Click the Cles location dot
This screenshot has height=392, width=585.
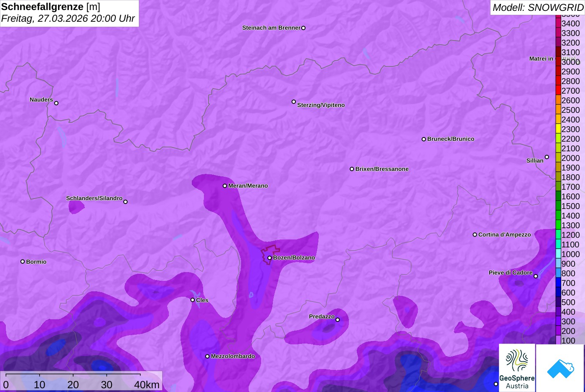click(x=193, y=300)
